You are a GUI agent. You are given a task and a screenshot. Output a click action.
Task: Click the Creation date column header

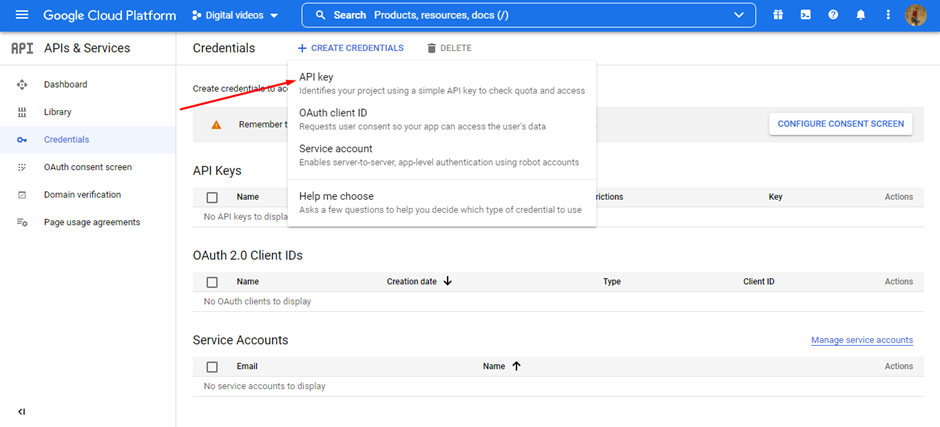(411, 281)
